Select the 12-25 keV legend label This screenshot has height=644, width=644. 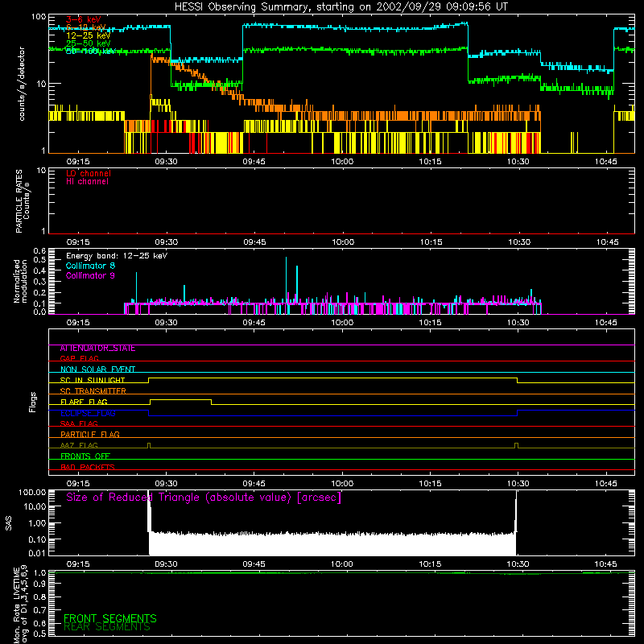[89, 35]
